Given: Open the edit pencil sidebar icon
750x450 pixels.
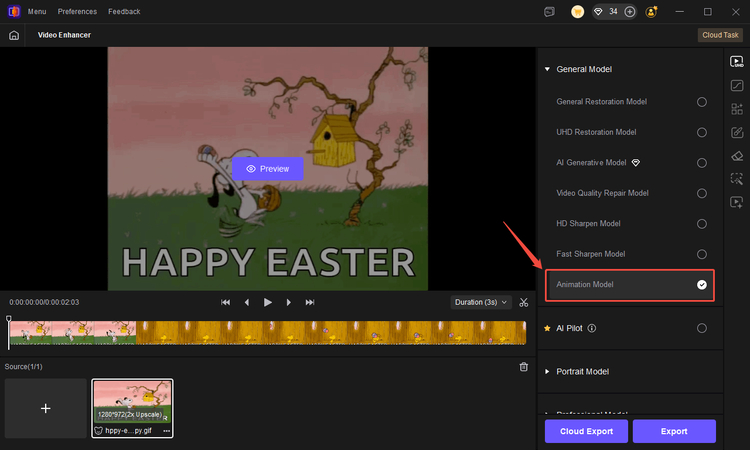Looking at the screenshot, I should pyautogui.click(x=737, y=132).
